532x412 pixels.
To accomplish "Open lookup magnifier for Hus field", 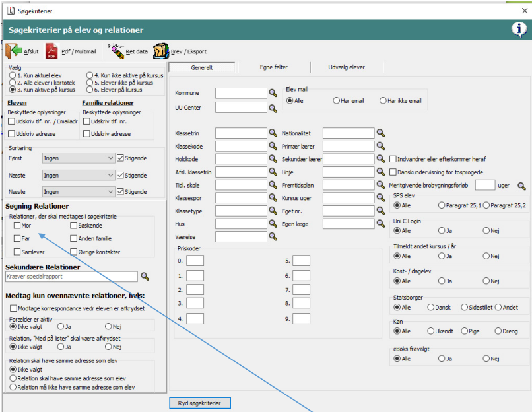I will pos(273,223).
